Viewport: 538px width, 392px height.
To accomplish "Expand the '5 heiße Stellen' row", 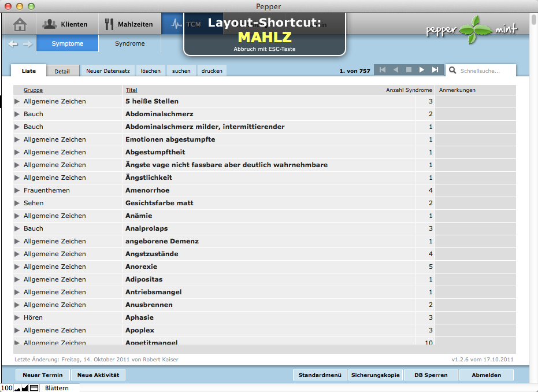I will pyautogui.click(x=17, y=101).
